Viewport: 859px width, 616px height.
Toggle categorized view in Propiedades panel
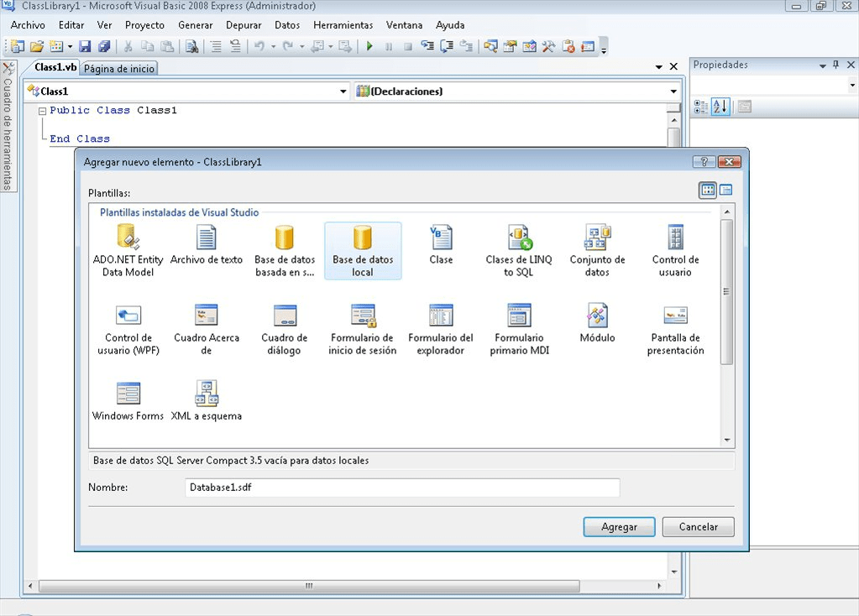pos(700,107)
